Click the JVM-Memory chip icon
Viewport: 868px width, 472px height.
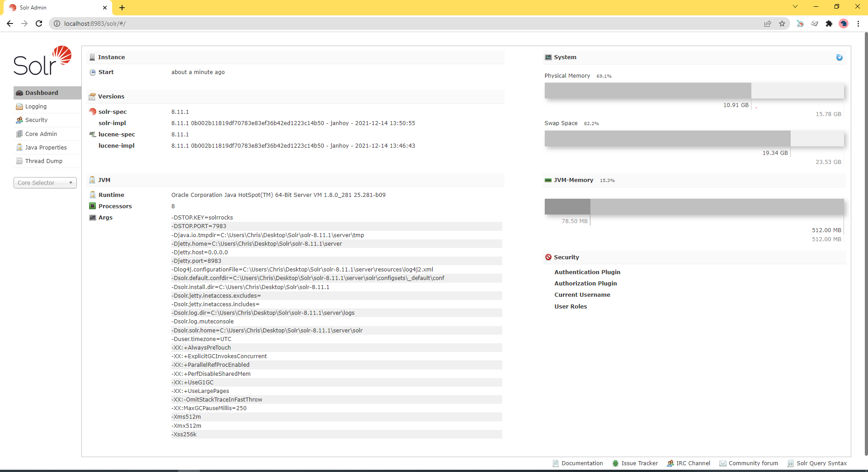[548, 180]
